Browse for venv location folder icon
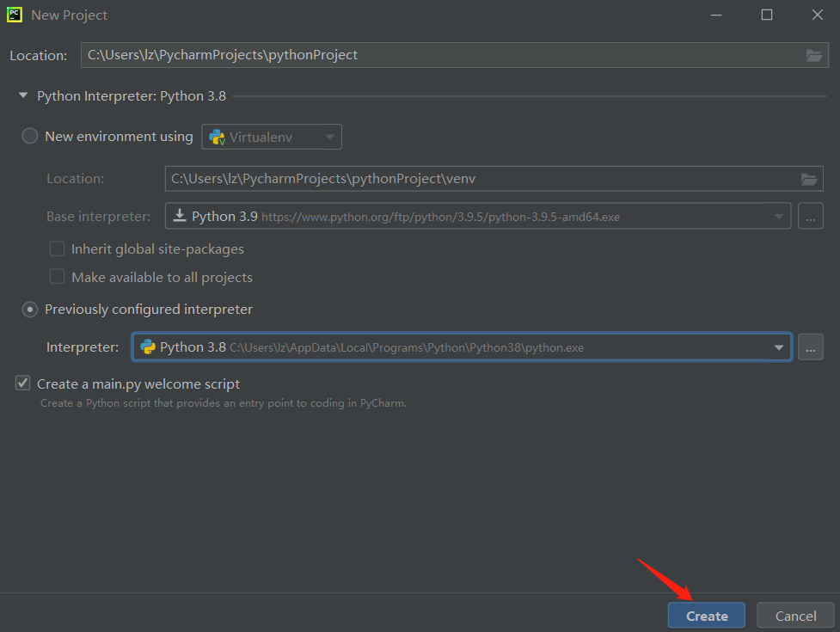Viewport: 840px width, 632px height. coord(808,179)
